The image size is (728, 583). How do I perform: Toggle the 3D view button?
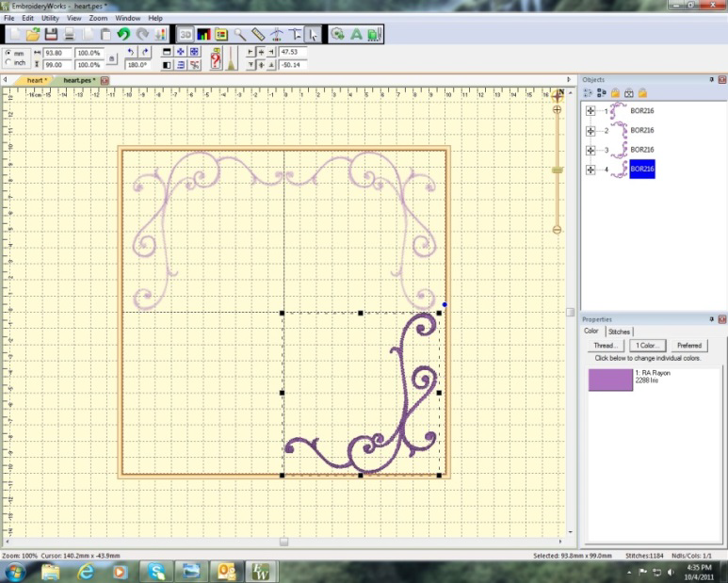(x=186, y=34)
